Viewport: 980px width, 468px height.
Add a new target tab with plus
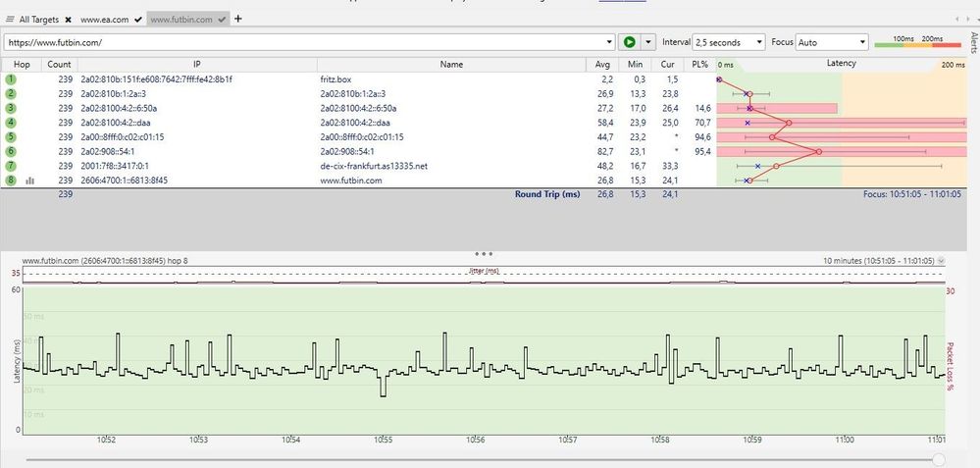click(x=237, y=19)
